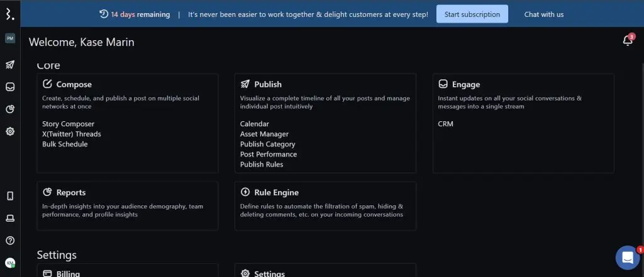Screen dimensions: 644x277
Task: Open the PM workspace avatar in the sidebar
Action: [10, 38]
